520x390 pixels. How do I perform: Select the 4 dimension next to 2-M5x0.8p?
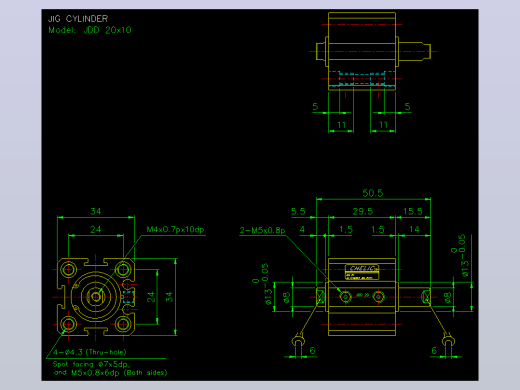(x=302, y=229)
